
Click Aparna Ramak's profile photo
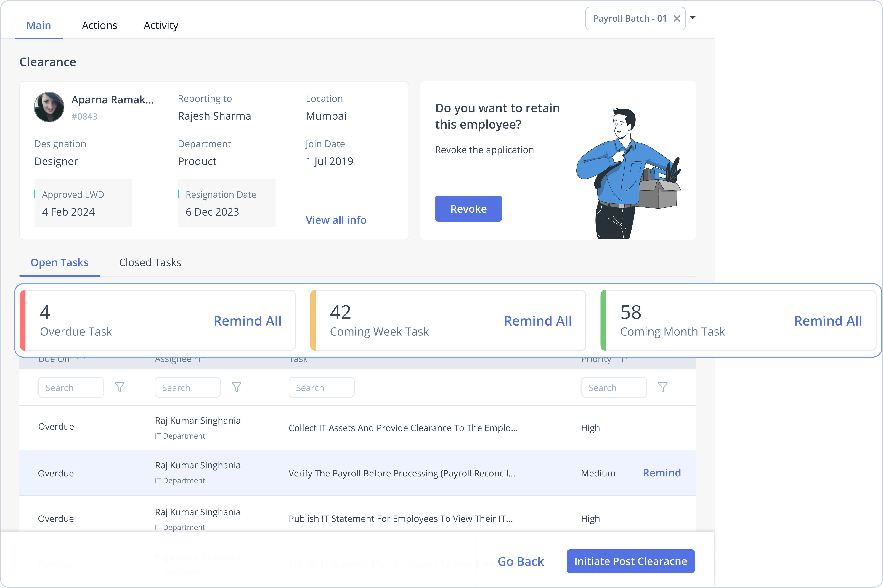click(49, 107)
